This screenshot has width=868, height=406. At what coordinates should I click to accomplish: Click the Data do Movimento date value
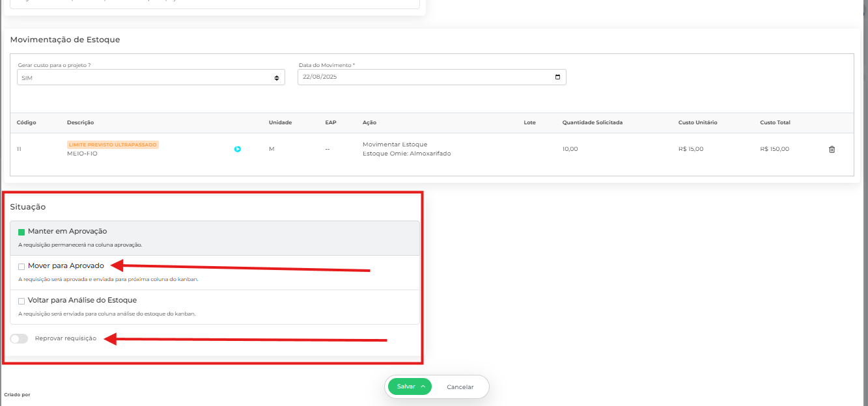coord(320,77)
